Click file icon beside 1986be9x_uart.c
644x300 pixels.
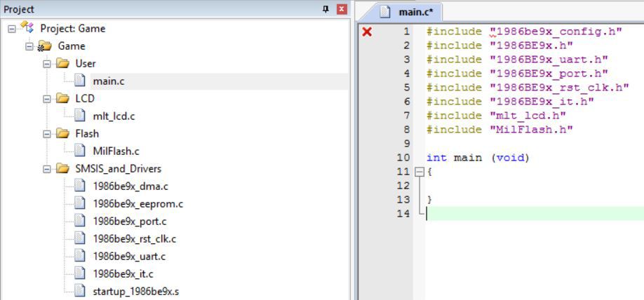(80, 256)
